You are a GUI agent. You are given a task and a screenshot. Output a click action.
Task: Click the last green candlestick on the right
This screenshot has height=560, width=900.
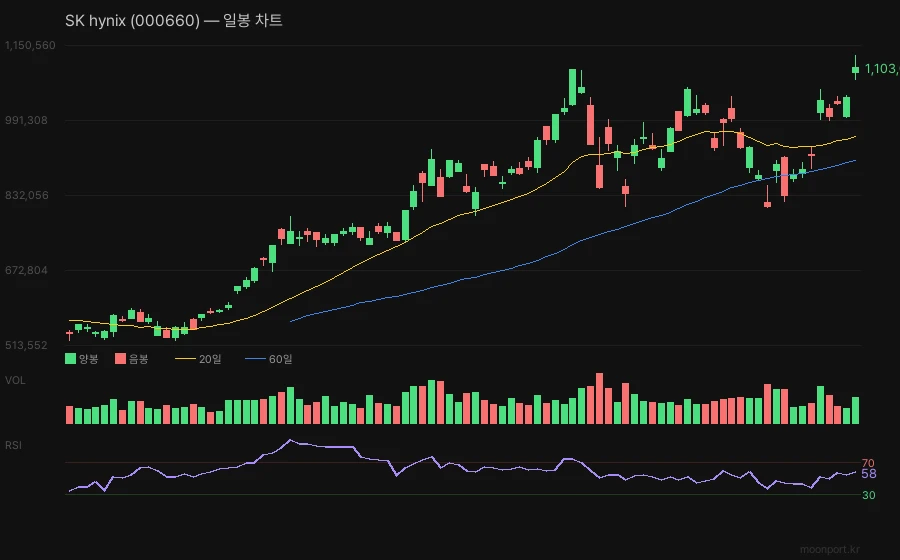(x=855, y=69)
